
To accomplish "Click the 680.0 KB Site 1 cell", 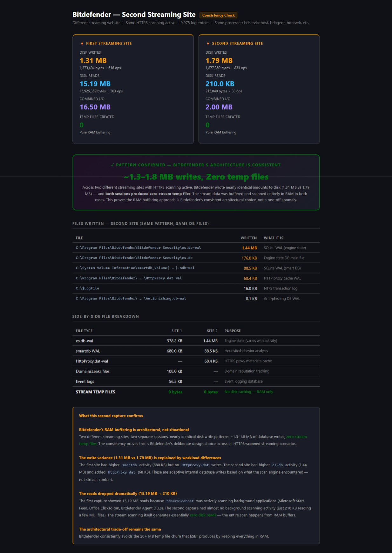I will coord(174,351).
